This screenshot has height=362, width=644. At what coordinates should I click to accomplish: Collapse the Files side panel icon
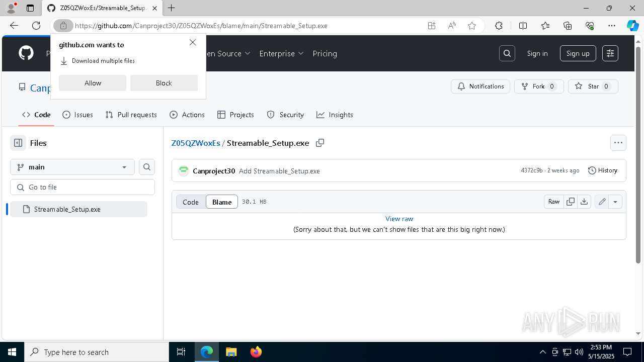(x=18, y=143)
